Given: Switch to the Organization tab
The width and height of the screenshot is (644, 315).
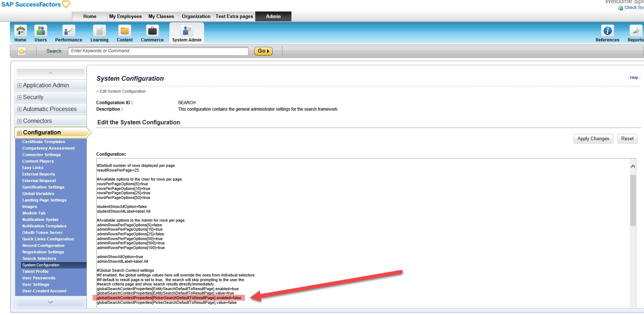Looking at the screenshot, I should point(196,16).
